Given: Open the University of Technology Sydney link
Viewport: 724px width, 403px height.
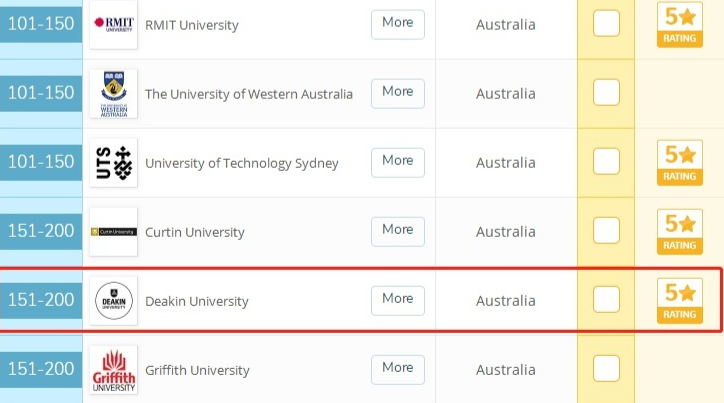Looking at the screenshot, I should 242,163.
